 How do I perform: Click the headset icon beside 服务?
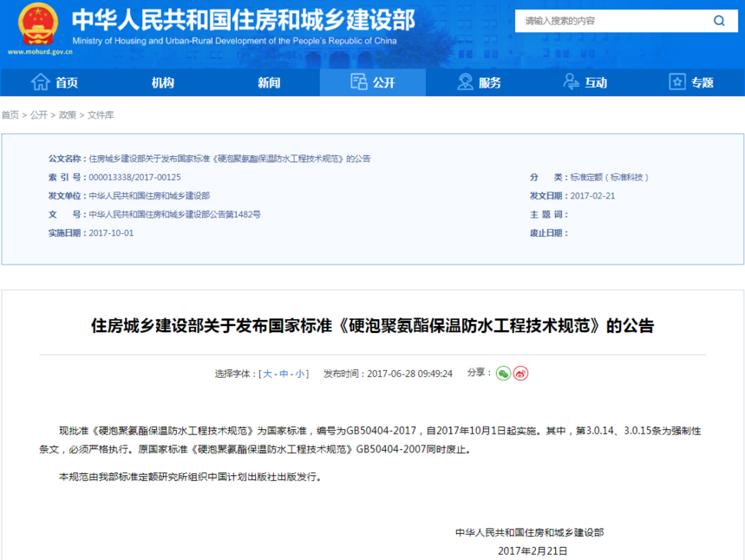click(465, 81)
